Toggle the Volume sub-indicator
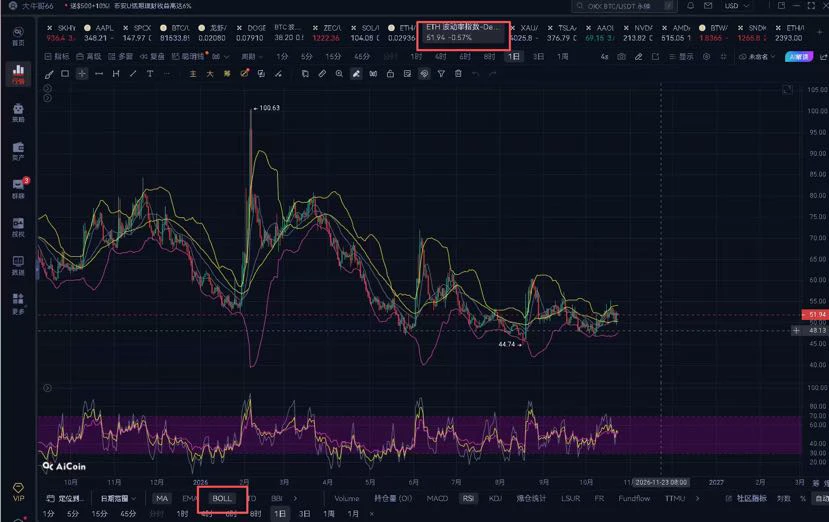This screenshot has width=829, height=522. (346, 498)
